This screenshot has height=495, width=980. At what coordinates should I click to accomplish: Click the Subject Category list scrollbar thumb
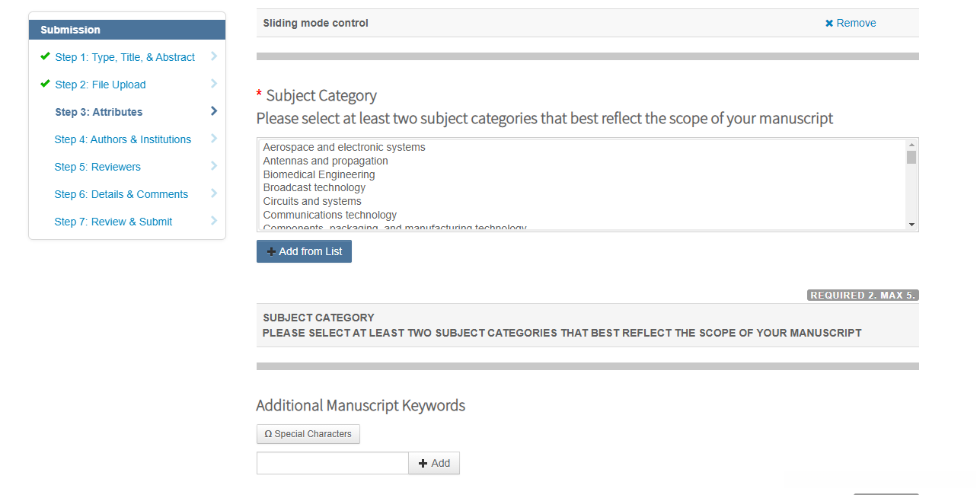[x=911, y=158]
